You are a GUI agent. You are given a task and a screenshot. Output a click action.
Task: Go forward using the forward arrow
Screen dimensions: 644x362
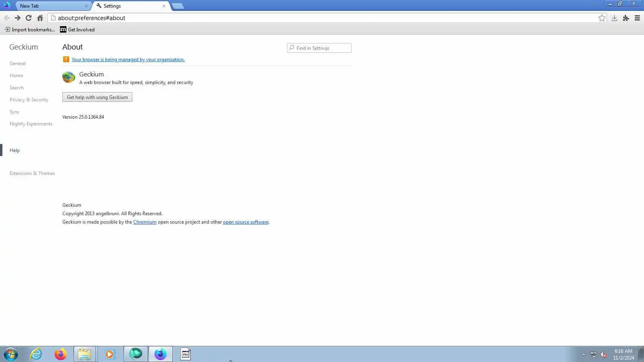(x=17, y=18)
